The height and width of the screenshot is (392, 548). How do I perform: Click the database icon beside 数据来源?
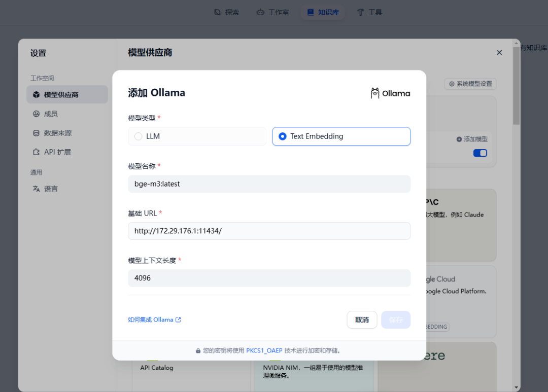37,133
